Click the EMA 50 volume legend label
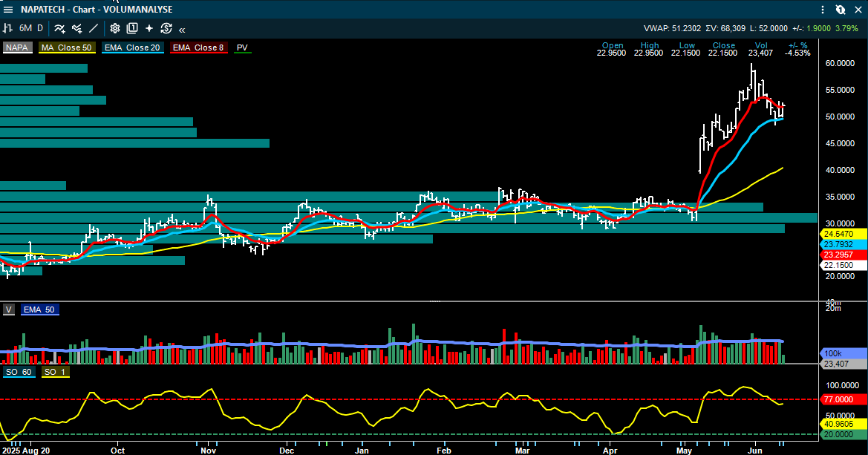This screenshot has width=868, height=455. point(39,310)
